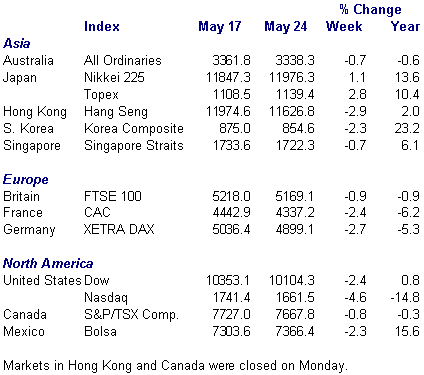Click the Australia country label
This screenshot has height=375, width=424.
pyautogui.click(x=28, y=60)
